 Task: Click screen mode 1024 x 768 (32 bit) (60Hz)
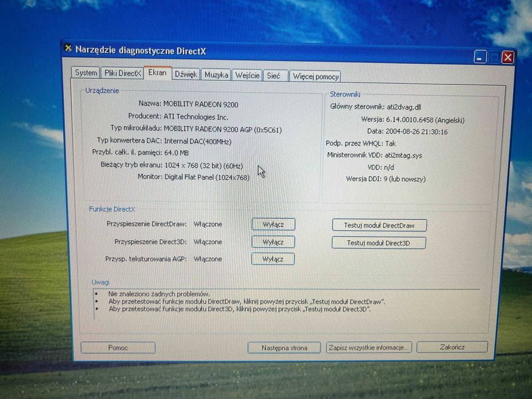coord(204,165)
